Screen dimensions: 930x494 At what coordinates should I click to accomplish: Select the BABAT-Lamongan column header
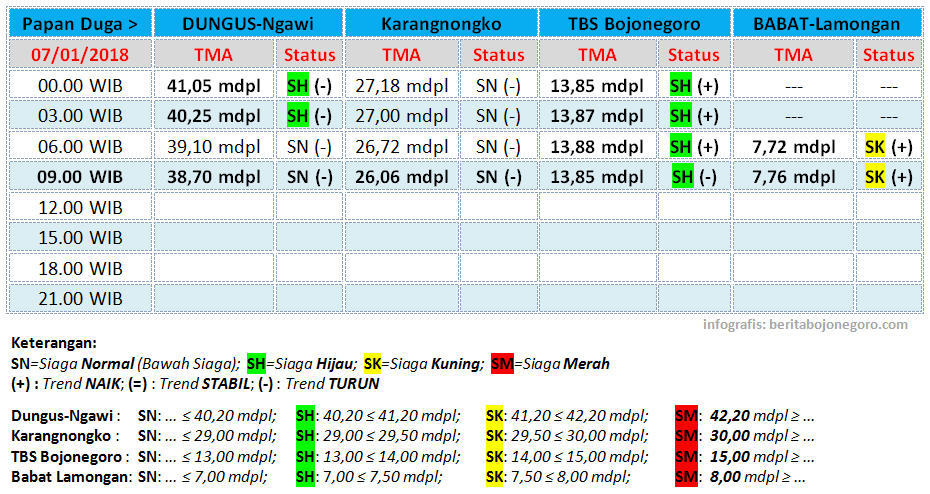coord(828,23)
